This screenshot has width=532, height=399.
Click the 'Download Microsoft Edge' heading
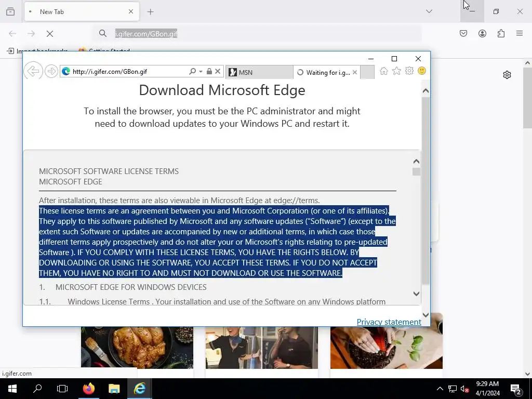(x=222, y=90)
